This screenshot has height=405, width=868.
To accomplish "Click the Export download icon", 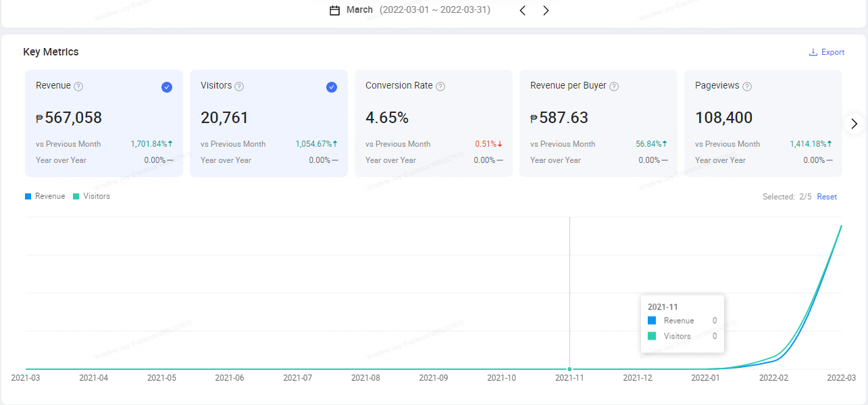I will (x=813, y=52).
